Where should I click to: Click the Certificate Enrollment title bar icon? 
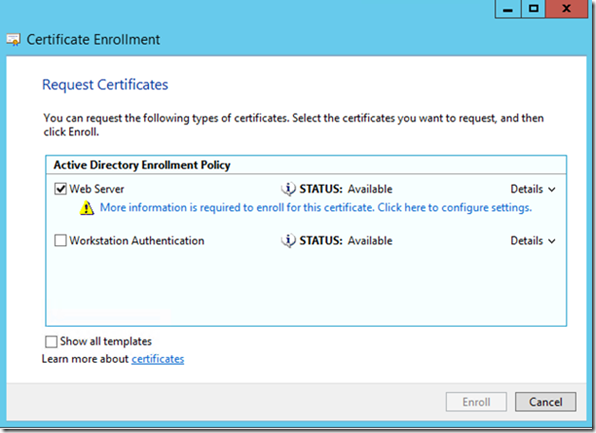[13, 40]
